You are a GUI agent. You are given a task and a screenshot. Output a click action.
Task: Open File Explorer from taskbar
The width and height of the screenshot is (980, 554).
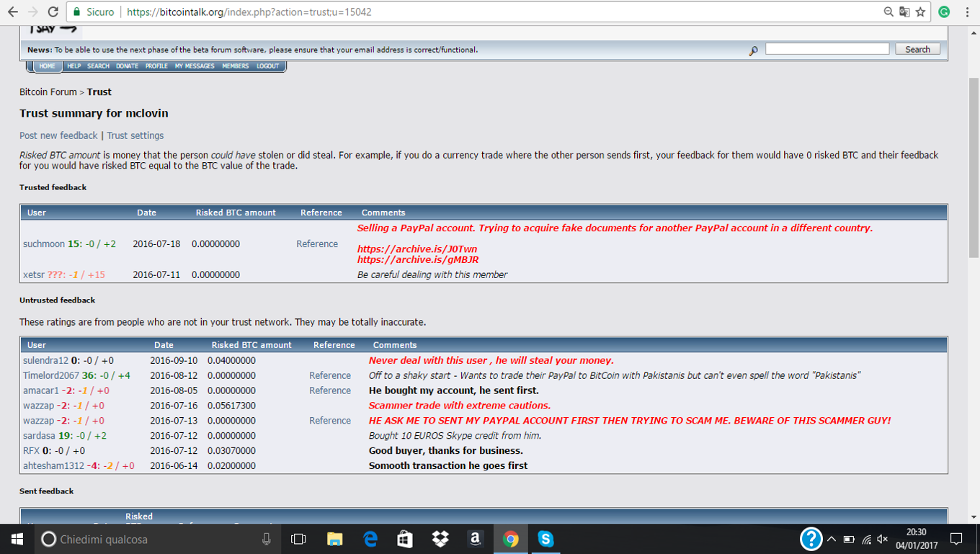334,539
